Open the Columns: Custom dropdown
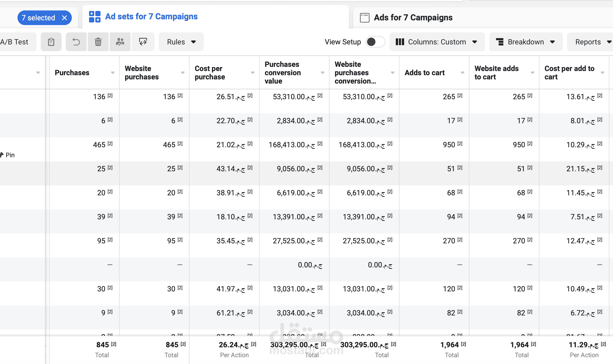Image resolution: width=613 pixels, height=364 pixels. click(x=437, y=42)
